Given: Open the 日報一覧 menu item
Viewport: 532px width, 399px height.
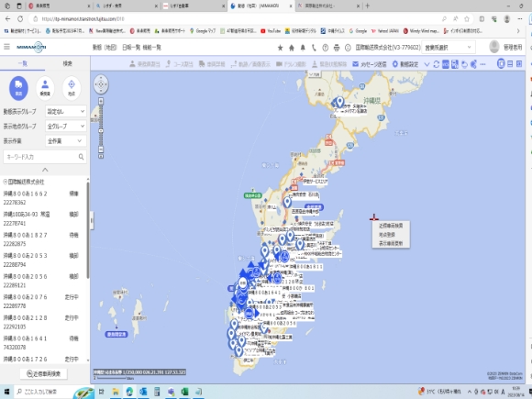Looking at the screenshot, I should tap(131, 48).
